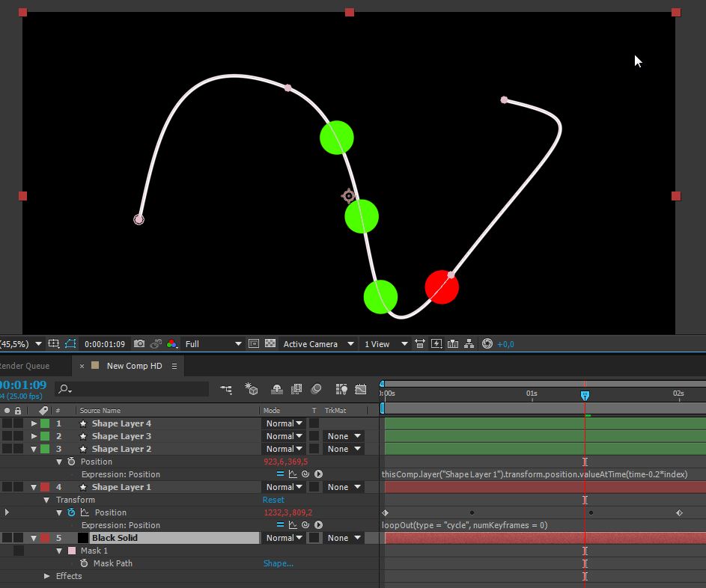
Task: Toggle preserve transparency box for Black Solid
Action: point(314,537)
